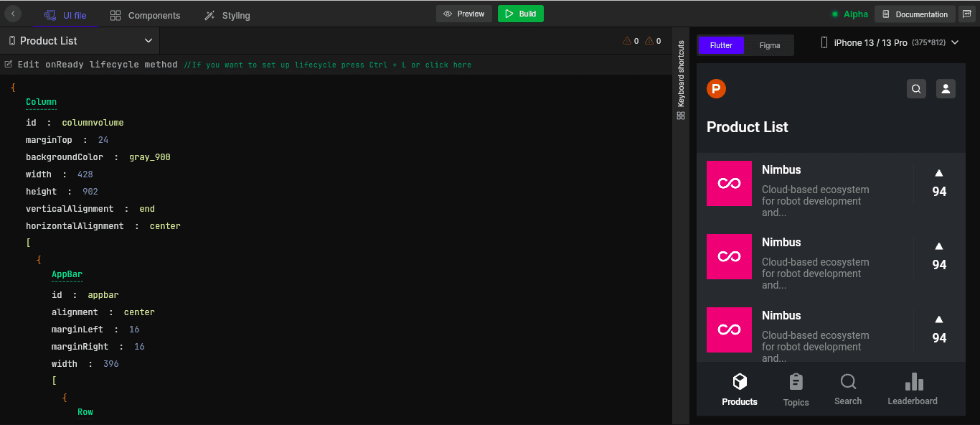Screen dimensions: 980x425
Task: Click the Column widget name in the code
Action: point(41,102)
